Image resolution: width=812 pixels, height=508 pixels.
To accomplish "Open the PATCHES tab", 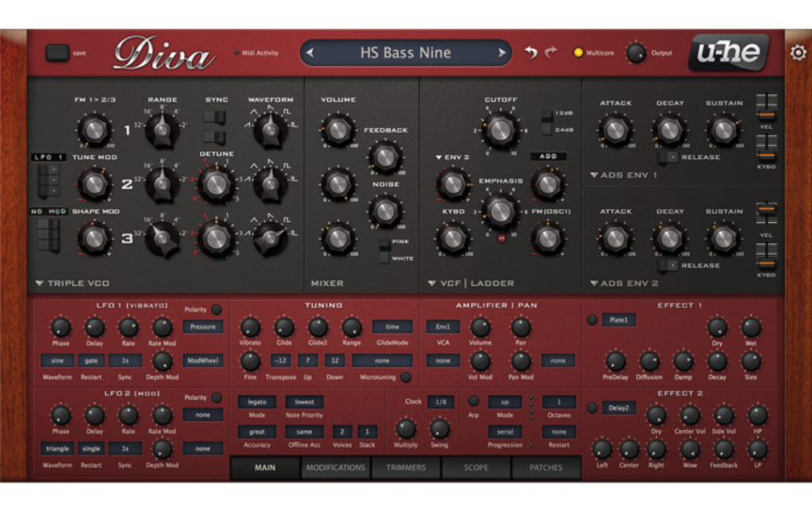I will [x=546, y=468].
